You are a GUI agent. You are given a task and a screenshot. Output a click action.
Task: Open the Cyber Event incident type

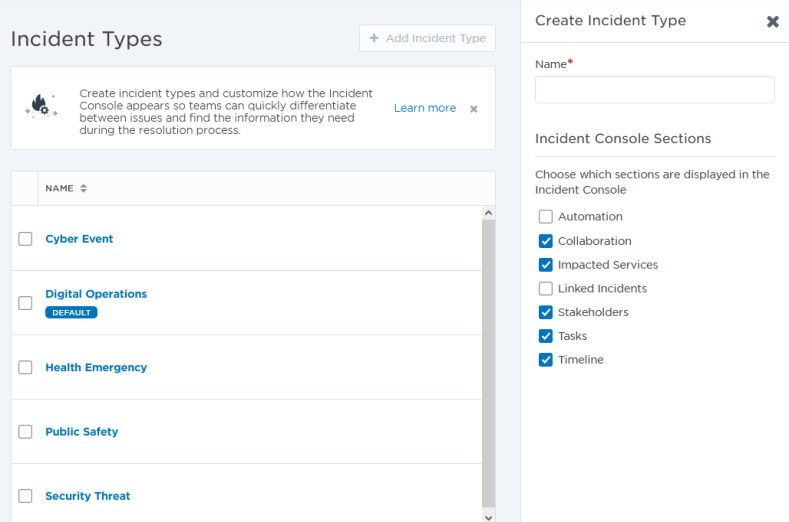click(x=79, y=239)
